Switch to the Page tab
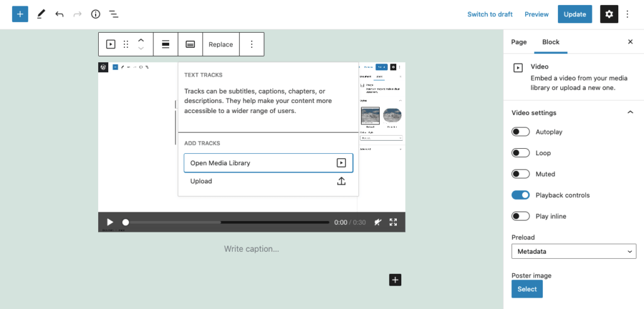 (x=519, y=42)
